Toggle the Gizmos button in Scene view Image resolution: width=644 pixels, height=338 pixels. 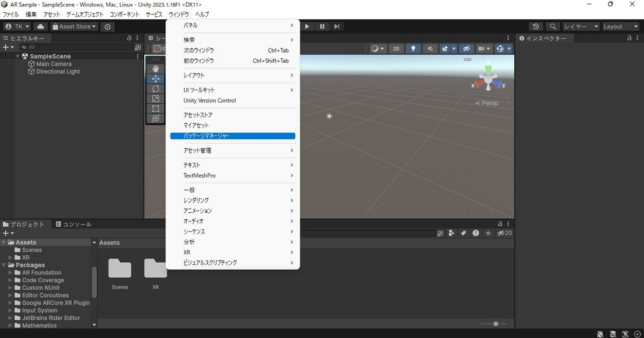pos(500,48)
